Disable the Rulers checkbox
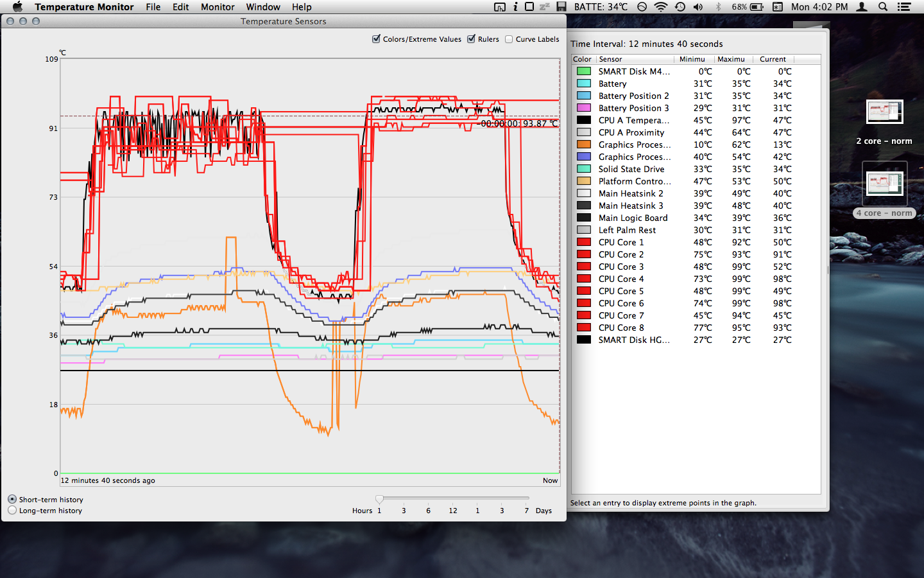The width and height of the screenshot is (924, 578). (x=472, y=39)
